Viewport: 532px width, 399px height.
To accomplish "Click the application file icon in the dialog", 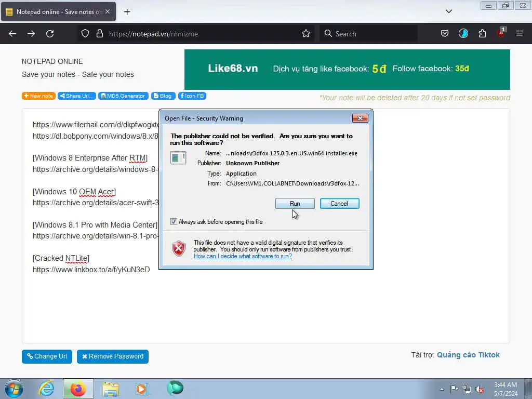I will [178, 158].
